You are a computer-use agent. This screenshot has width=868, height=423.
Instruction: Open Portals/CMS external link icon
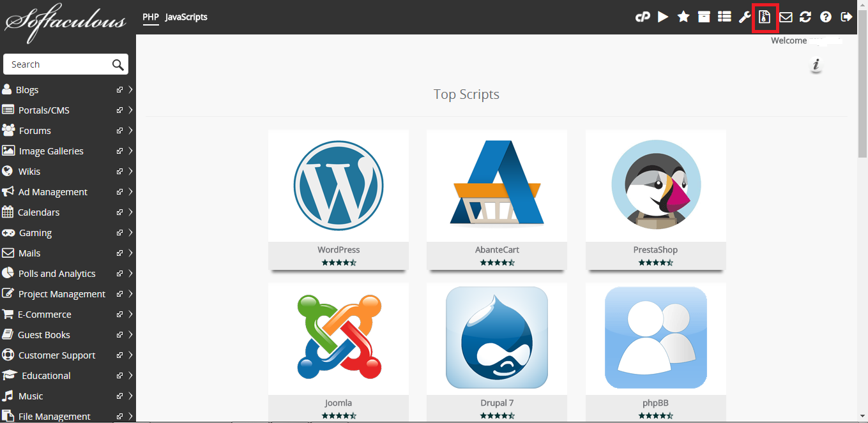click(119, 110)
